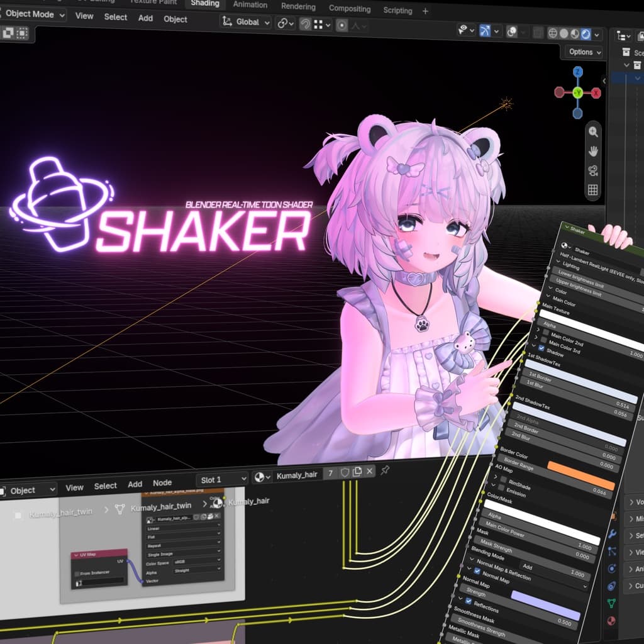Select material preview shading icon
This screenshot has height=644, width=644.
[575, 34]
